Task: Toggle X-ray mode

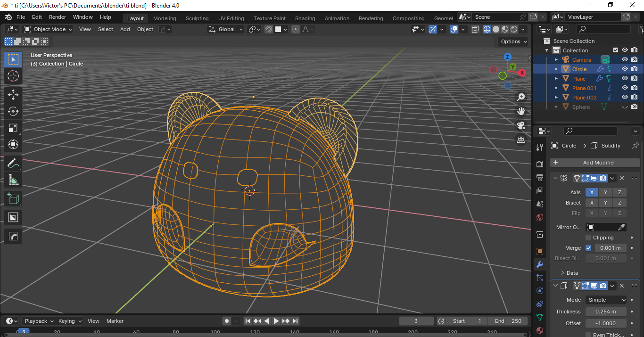Action: pos(475,29)
